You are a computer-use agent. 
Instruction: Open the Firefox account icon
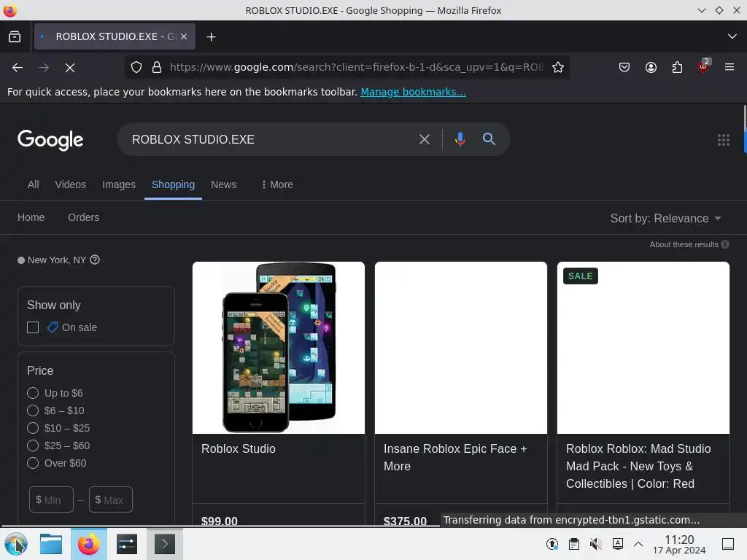(x=651, y=67)
